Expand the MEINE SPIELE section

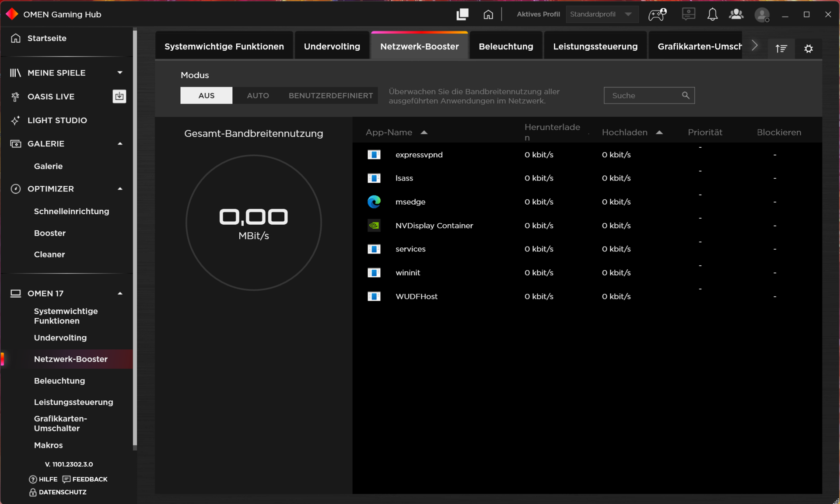pyautogui.click(x=120, y=73)
